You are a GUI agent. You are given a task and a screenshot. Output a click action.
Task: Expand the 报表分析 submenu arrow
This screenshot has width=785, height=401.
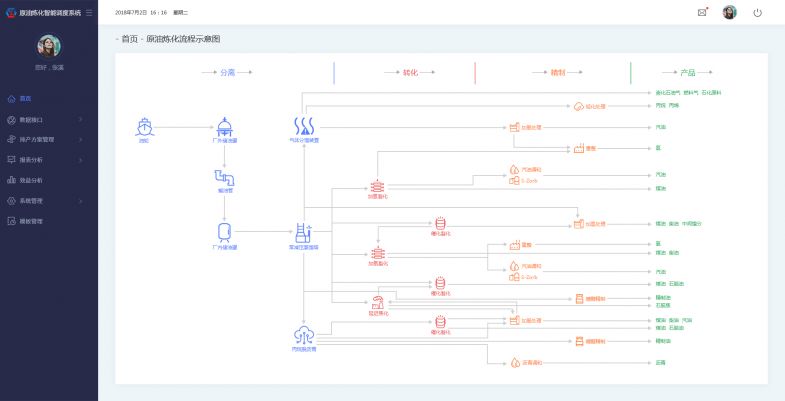(x=80, y=159)
